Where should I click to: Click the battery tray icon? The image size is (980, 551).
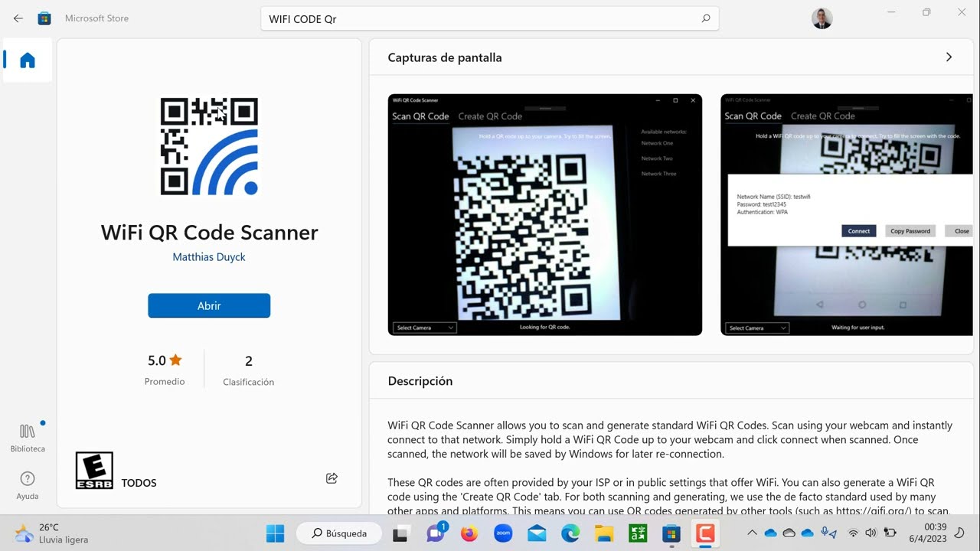[x=890, y=533]
